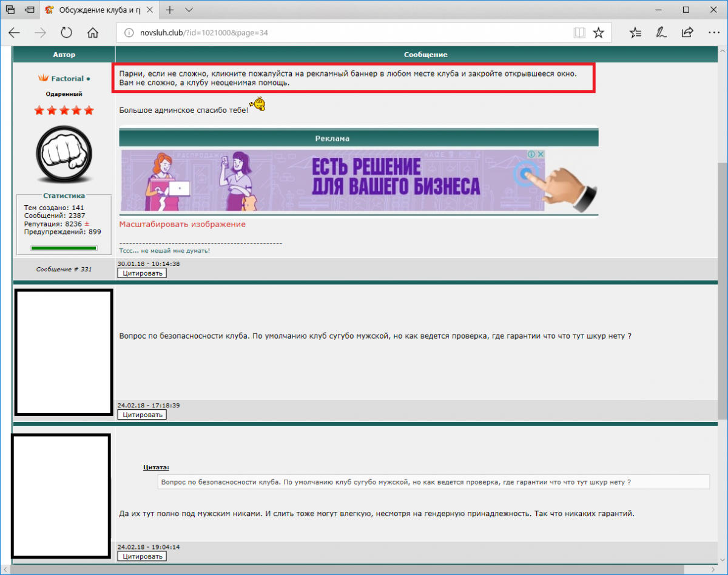Open the Edge more options menu
The image size is (728, 575).
click(713, 33)
